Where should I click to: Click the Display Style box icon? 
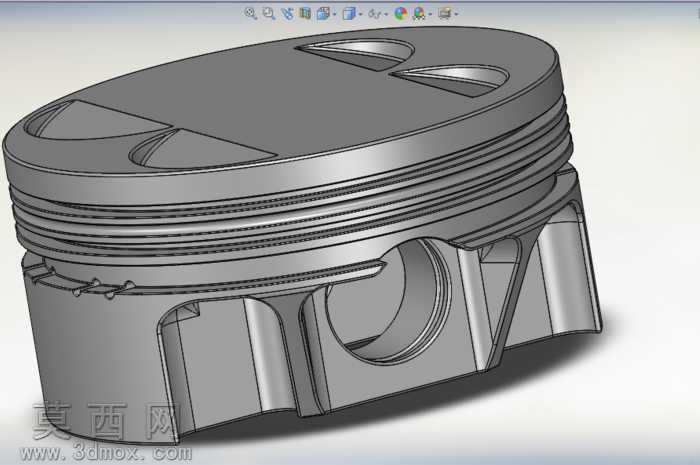click(349, 14)
